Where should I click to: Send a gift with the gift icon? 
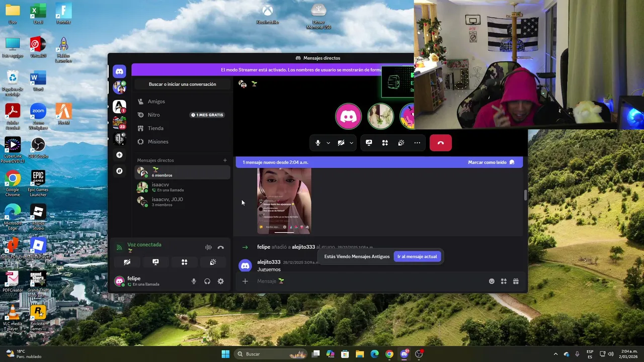[516, 281]
